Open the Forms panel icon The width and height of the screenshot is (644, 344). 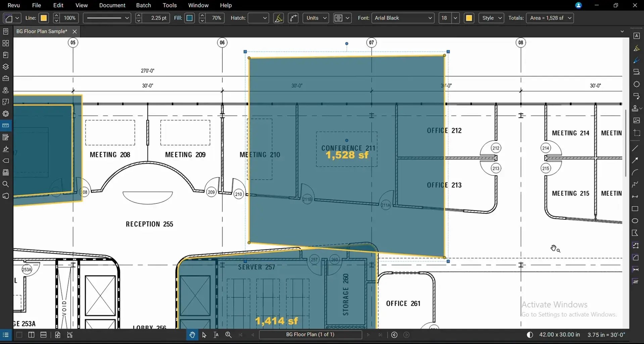click(x=6, y=137)
